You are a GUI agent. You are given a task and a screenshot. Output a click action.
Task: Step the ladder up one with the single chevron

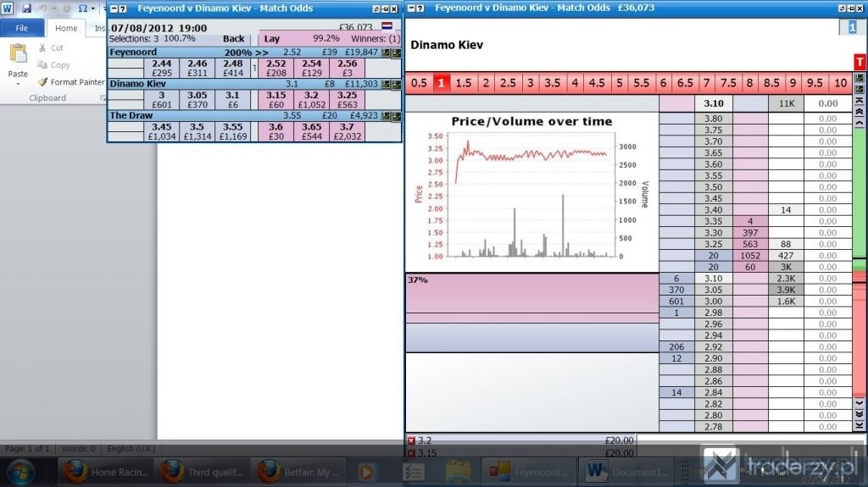(x=860, y=124)
